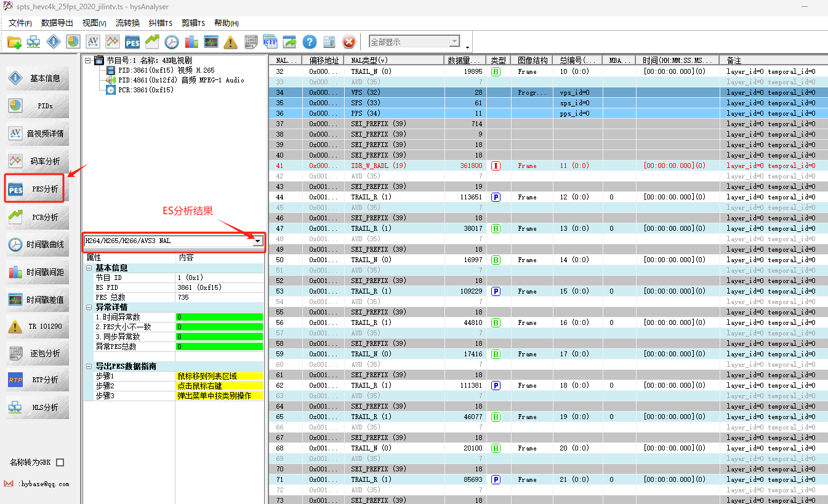Click the 码率分析 sidebar button

click(37, 161)
